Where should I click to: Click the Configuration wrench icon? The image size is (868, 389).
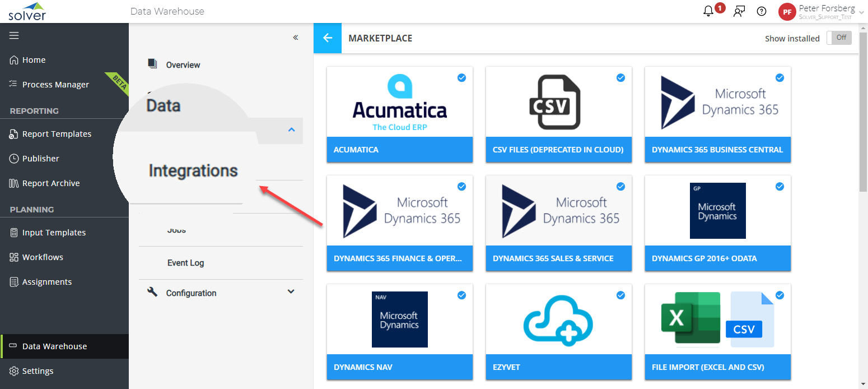(x=152, y=292)
